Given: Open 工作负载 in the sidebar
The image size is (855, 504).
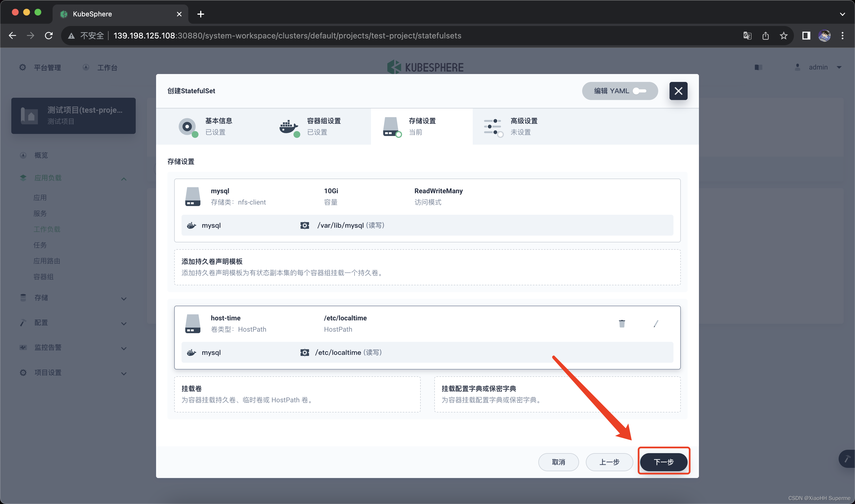Looking at the screenshot, I should 47,229.
